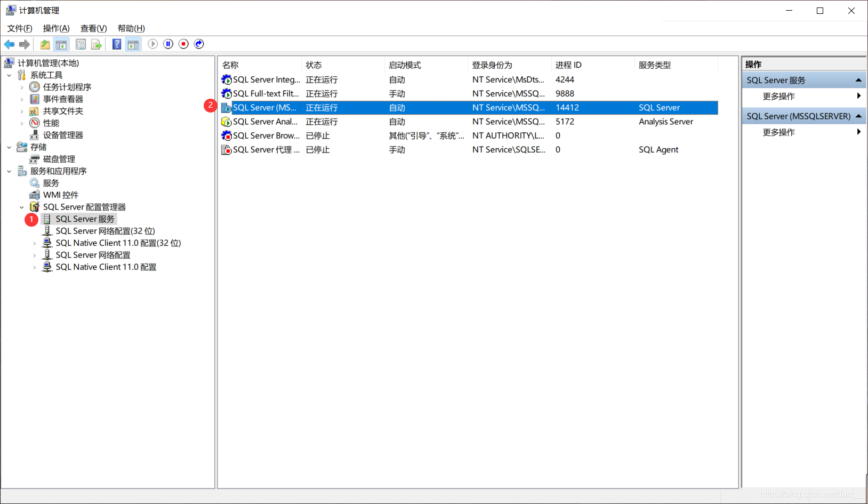
Task: Collapse the 系统工具 tree node
Action: coord(9,75)
